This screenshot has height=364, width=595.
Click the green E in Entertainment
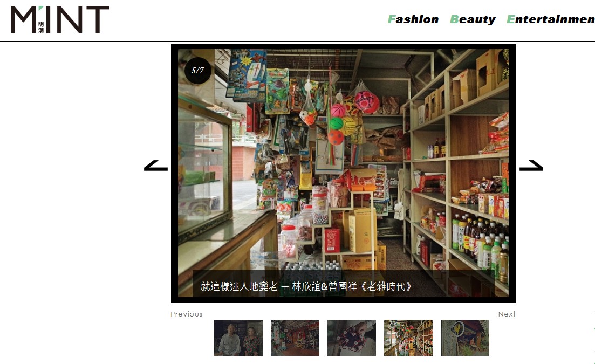[511, 19]
